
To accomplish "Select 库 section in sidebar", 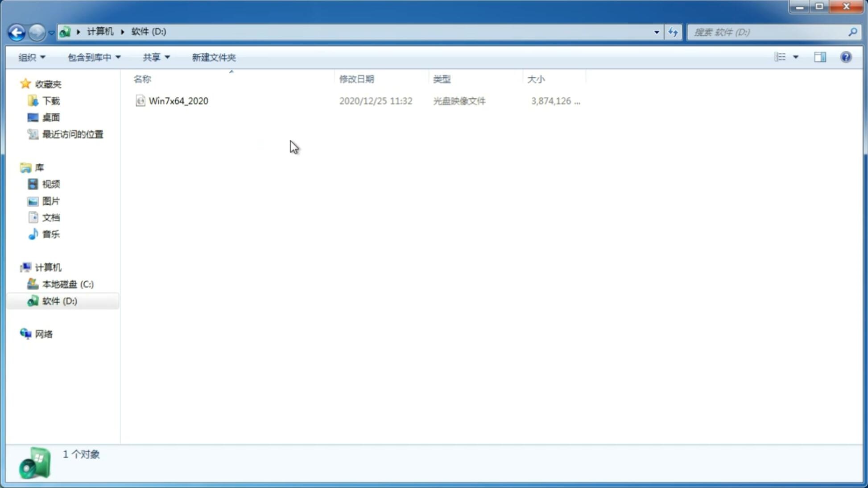I will (39, 167).
